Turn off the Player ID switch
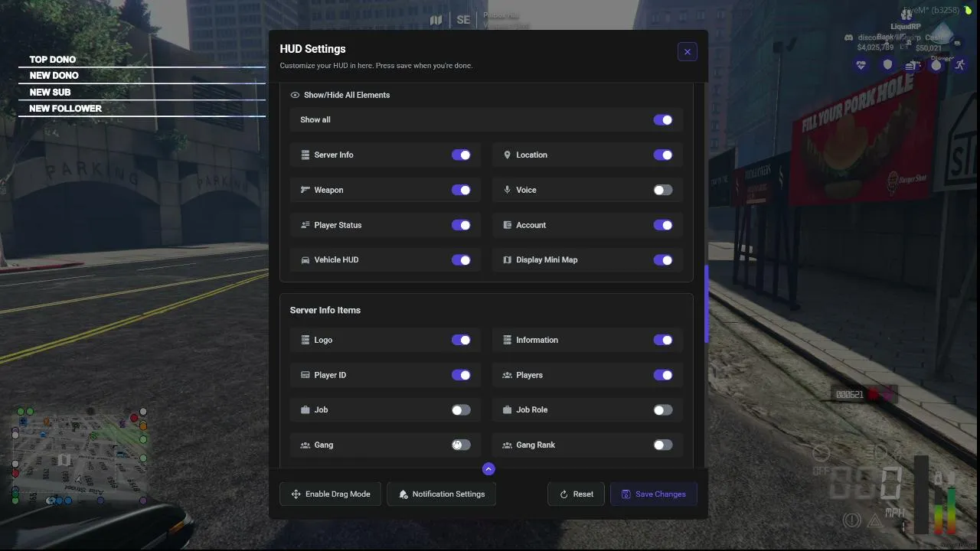 click(x=461, y=375)
